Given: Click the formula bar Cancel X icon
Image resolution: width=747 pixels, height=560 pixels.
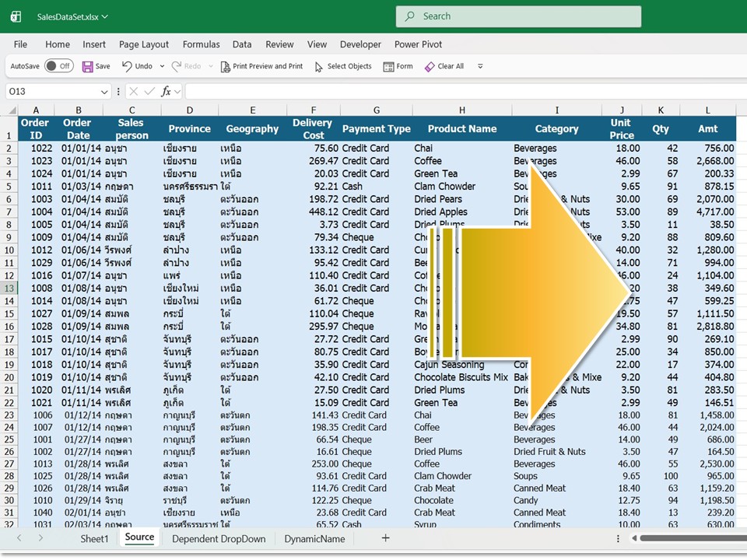Looking at the screenshot, I should coord(133,92).
